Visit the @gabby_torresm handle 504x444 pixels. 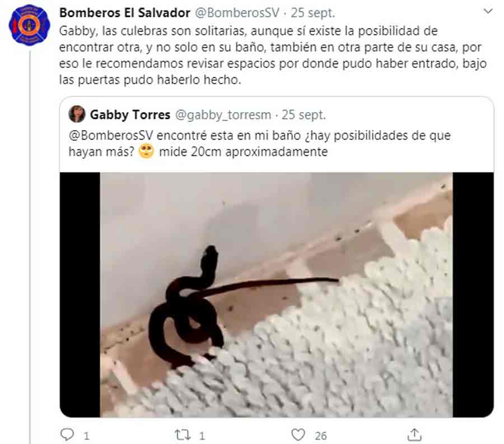[223, 115]
